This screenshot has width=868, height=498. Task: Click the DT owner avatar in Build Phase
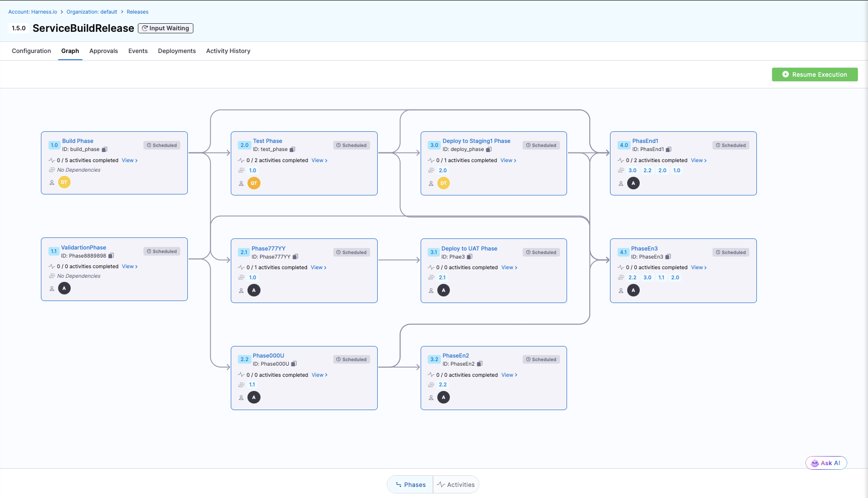point(64,182)
